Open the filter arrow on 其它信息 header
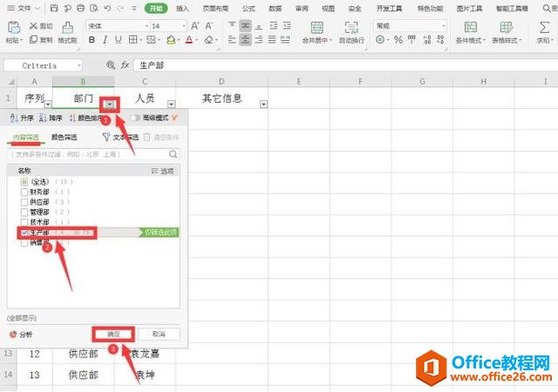This screenshot has width=558, height=392. (263, 105)
